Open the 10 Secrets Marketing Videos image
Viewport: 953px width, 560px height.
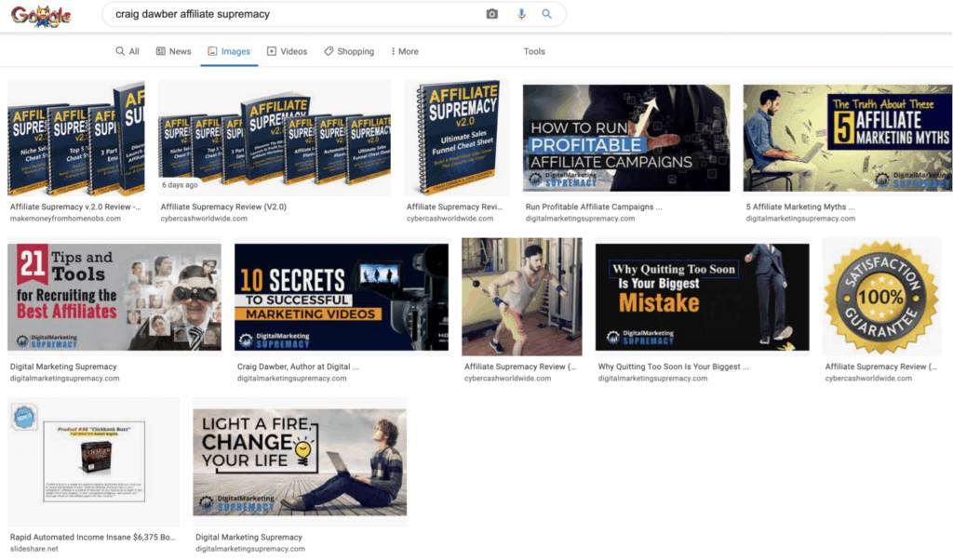point(342,297)
